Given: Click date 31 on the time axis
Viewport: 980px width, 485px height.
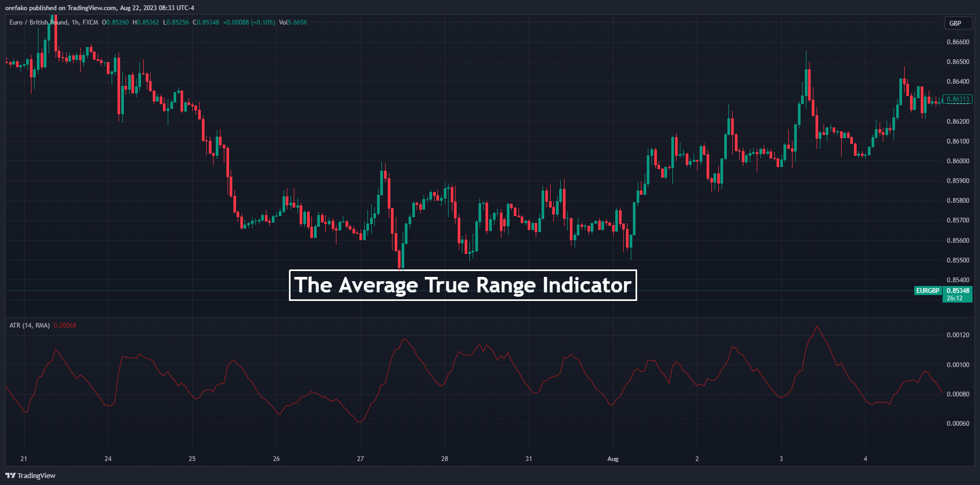Looking at the screenshot, I should [x=529, y=459].
